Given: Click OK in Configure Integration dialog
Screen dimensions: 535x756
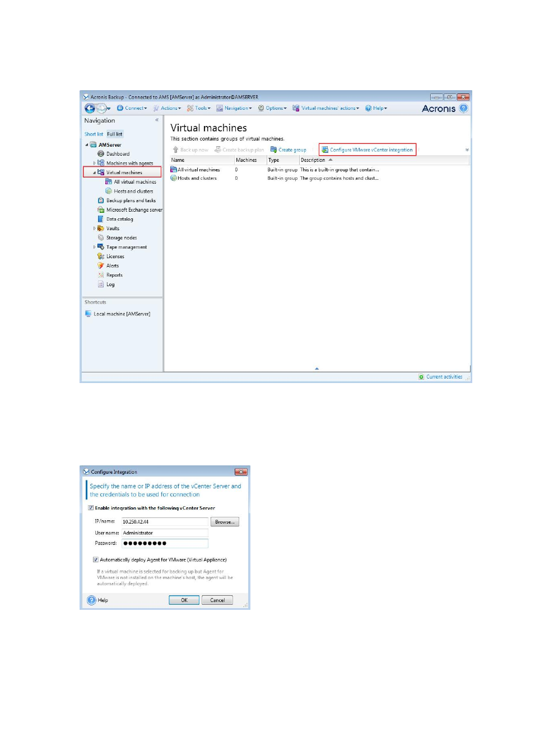Looking at the screenshot, I should pos(184,600).
